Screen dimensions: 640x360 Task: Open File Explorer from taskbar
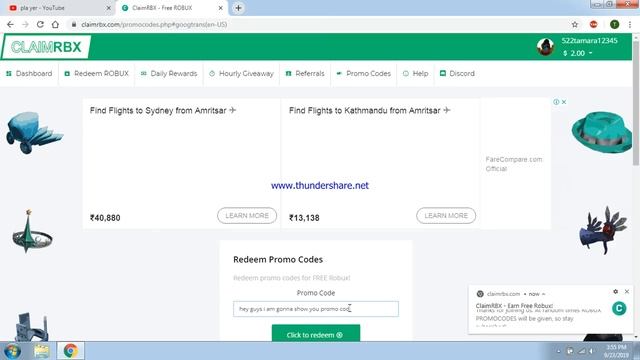click(x=41, y=351)
